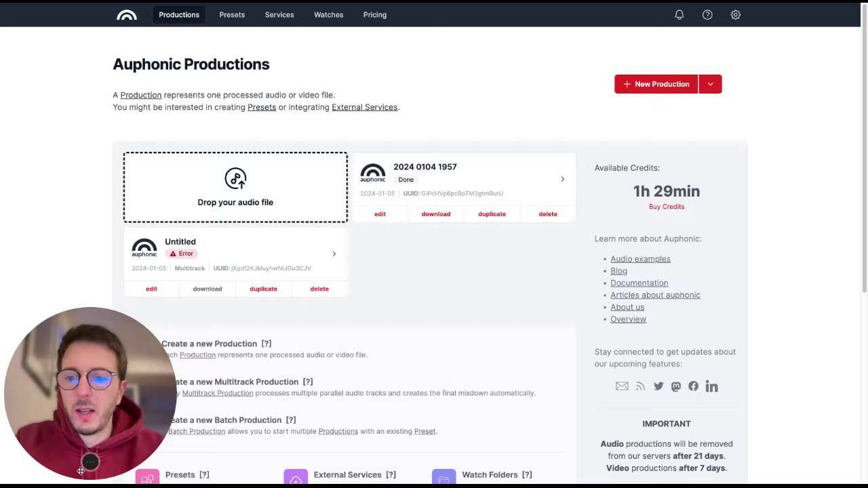Open the Services tab
868x488 pixels.
pyautogui.click(x=279, y=15)
